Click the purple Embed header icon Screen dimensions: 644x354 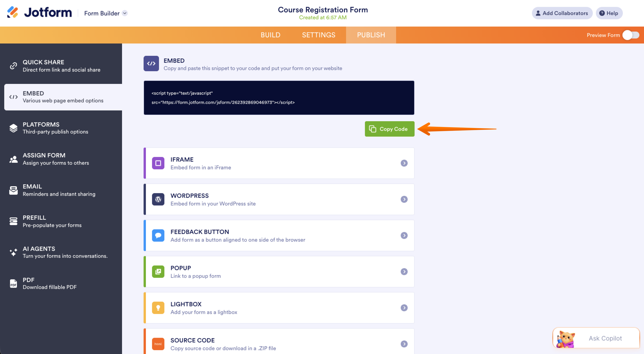tap(151, 63)
